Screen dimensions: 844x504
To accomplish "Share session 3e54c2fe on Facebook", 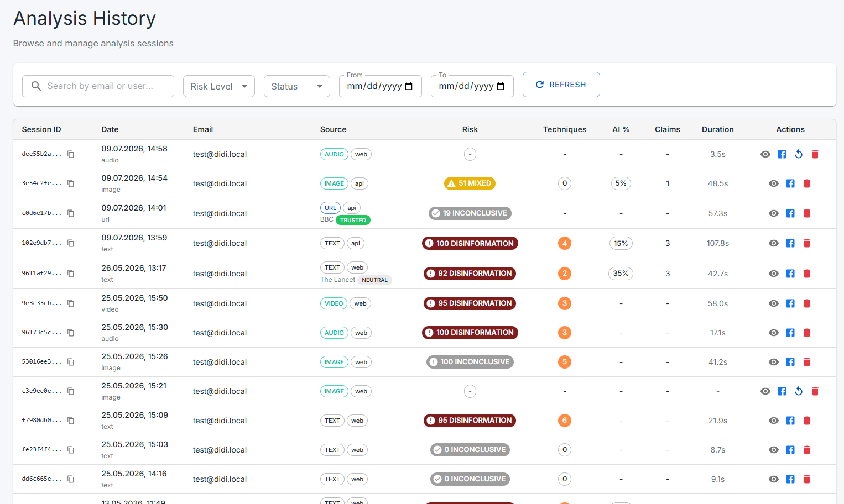I will point(790,183).
